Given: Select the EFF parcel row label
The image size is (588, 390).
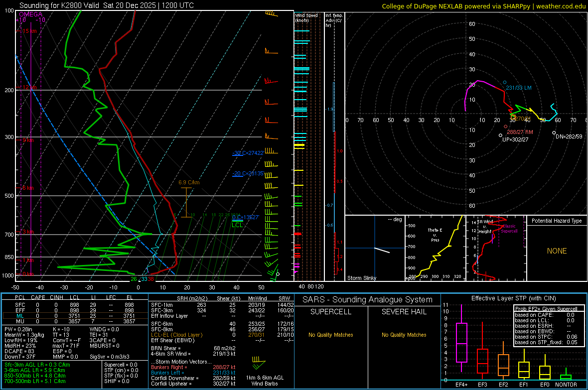Looking at the screenshot, I should coord(20,310).
